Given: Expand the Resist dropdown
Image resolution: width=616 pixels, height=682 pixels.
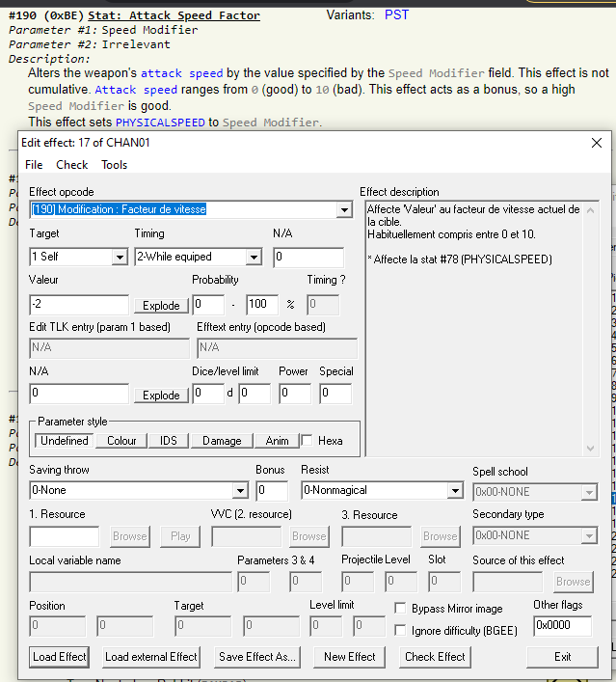Looking at the screenshot, I should pyautogui.click(x=455, y=491).
